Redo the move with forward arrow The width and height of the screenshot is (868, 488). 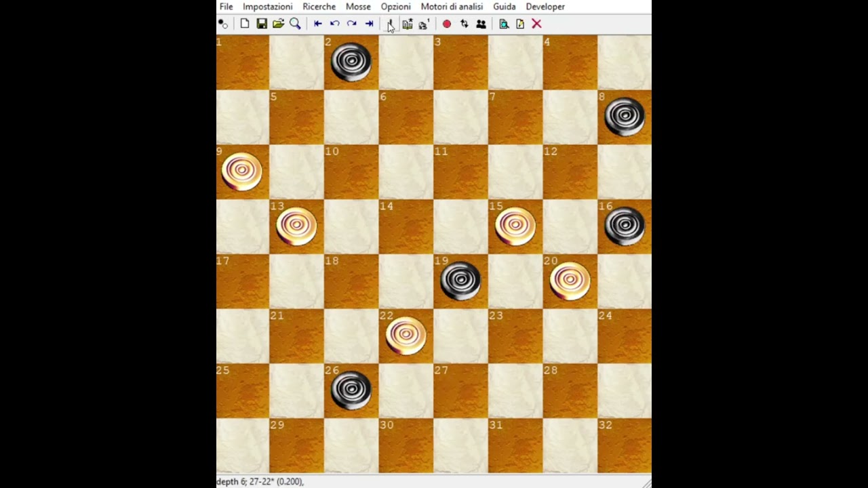[351, 24]
